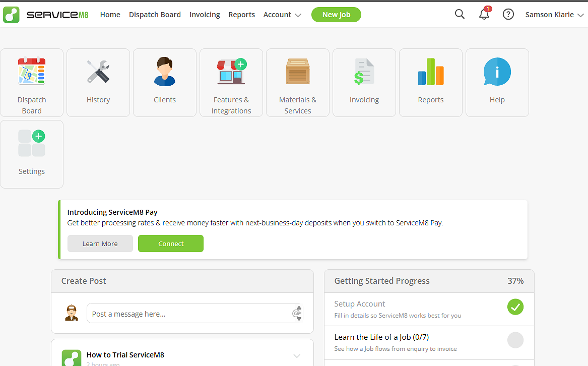
Task: Open Invoicing from the top menu
Action: coord(205,15)
